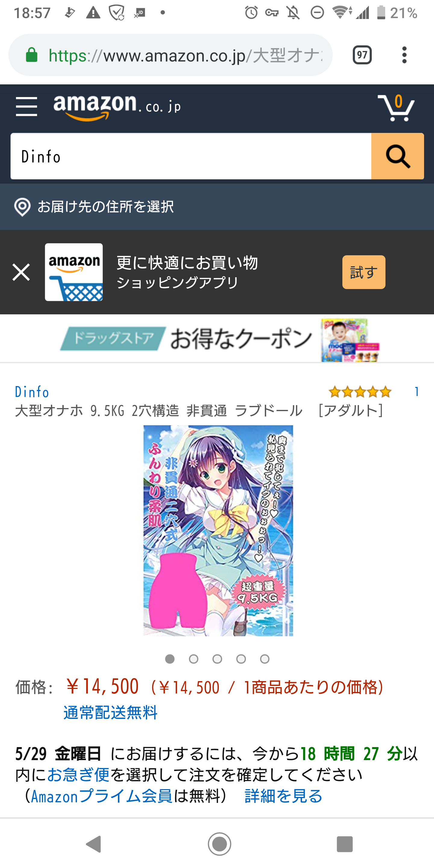Open the Amazon hamburger menu
The height and width of the screenshot is (868, 434).
click(26, 106)
